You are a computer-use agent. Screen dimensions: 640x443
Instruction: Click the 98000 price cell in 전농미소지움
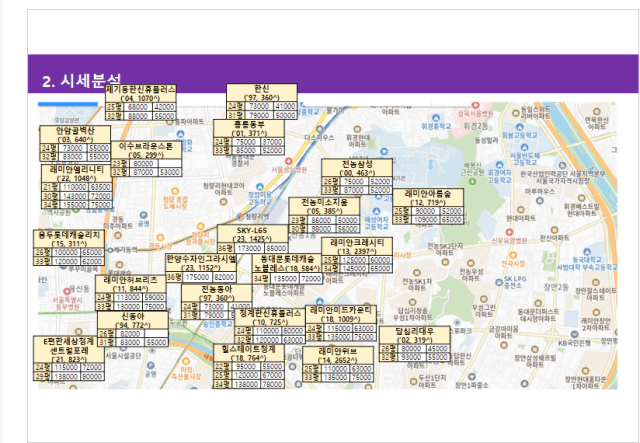click(321, 229)
